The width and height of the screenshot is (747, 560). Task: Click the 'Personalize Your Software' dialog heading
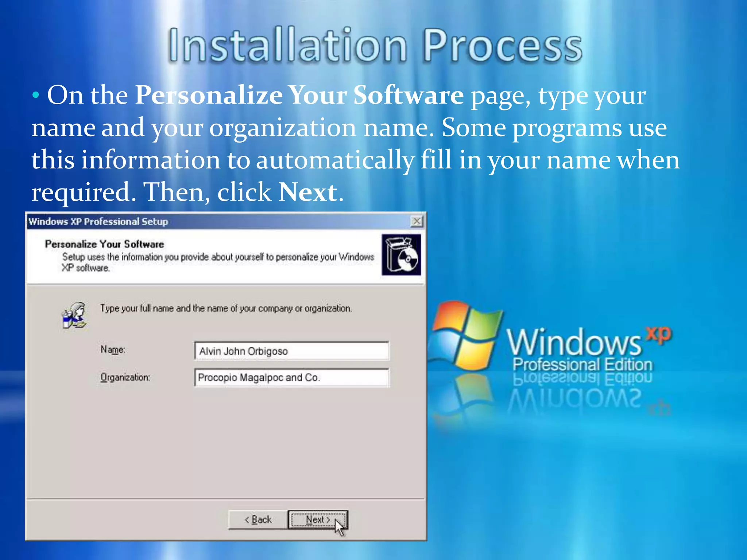coord(104,244)
